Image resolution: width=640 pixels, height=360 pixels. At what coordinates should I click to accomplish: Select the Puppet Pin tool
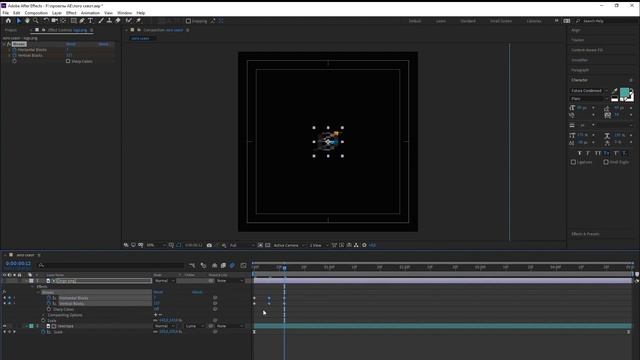pos(138,20)
